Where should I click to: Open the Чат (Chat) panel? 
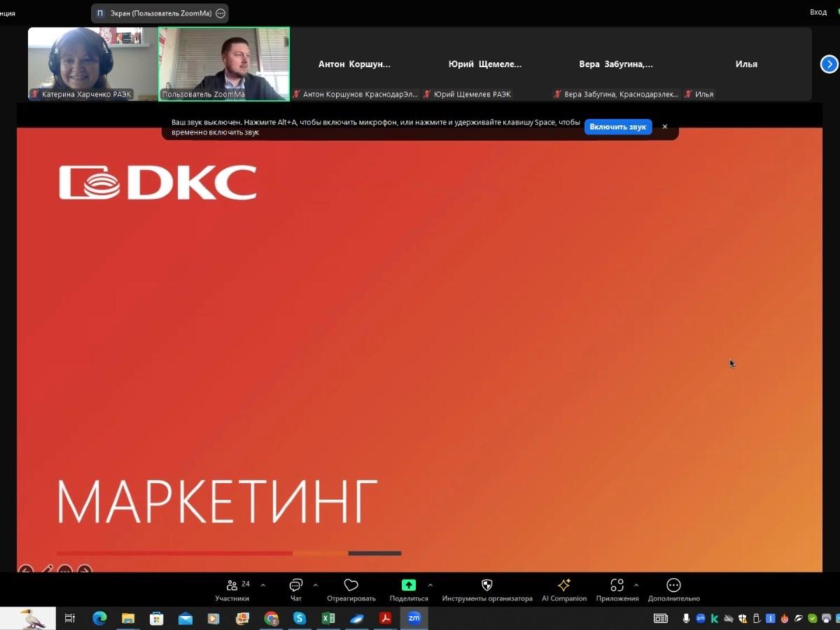tap(296, 591)
